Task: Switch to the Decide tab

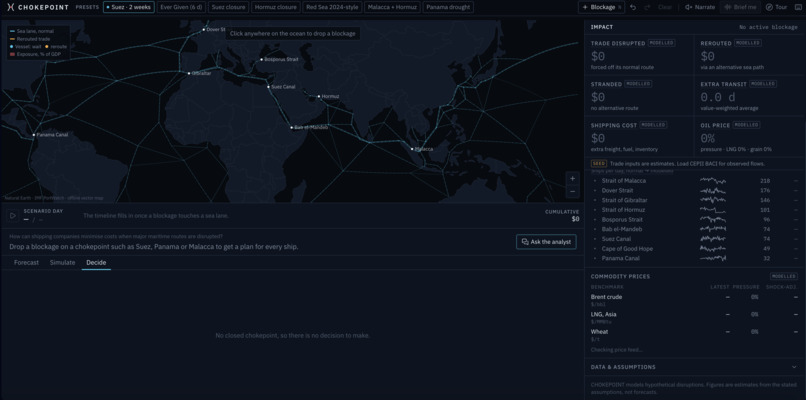Action: tap(96, 262)
